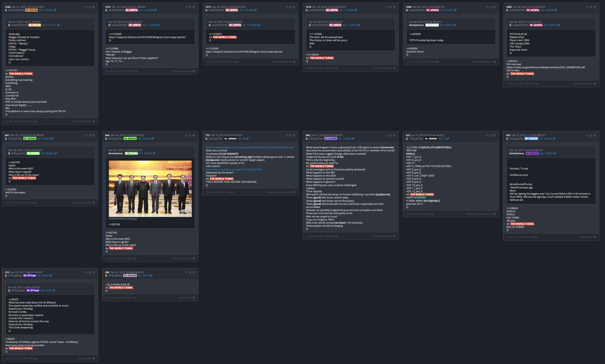Image resolution: width=605 pixels, height=364 pixels.
Task: Click quoted post link No. 1131741
Action: tap(49, 25)
